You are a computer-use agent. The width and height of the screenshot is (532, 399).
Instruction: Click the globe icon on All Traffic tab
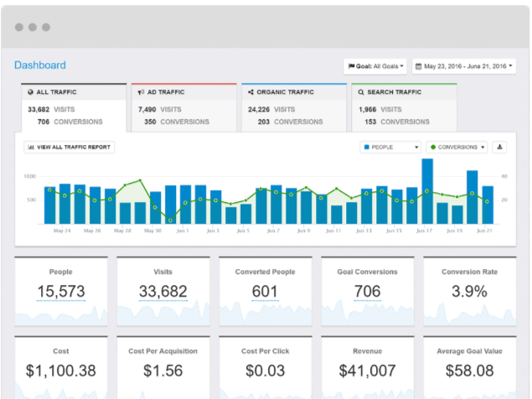[x=31, y=92]
